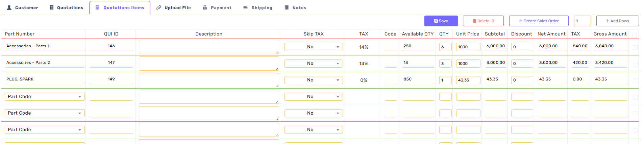Toggle the select-all checkbox in table header
644x144 pixels.
pos(635,35)
